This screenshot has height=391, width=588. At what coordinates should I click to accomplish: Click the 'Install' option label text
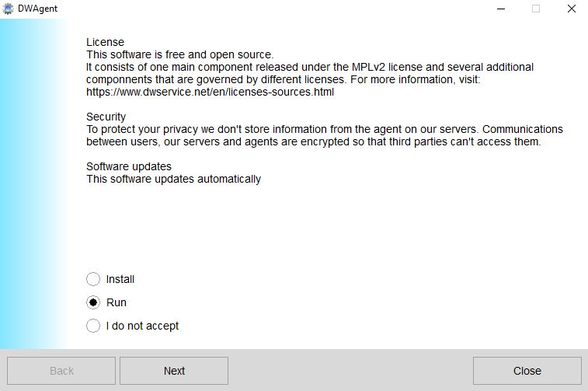click(x=120, y=279)
